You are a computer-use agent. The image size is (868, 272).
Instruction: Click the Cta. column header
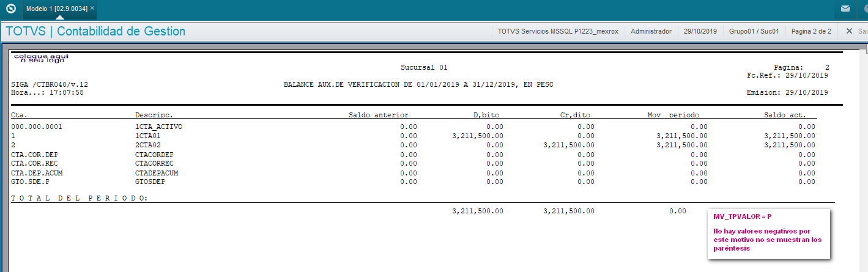point(20,115)
